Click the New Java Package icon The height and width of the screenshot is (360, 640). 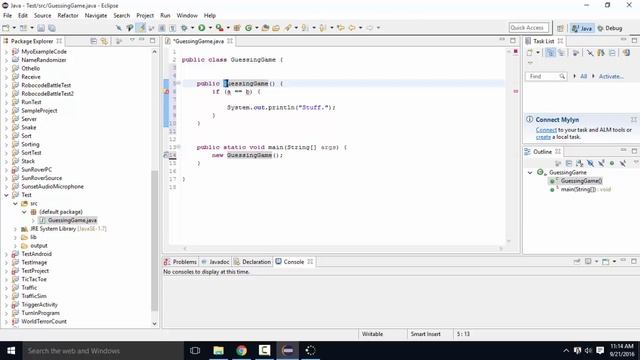point(237,28)
